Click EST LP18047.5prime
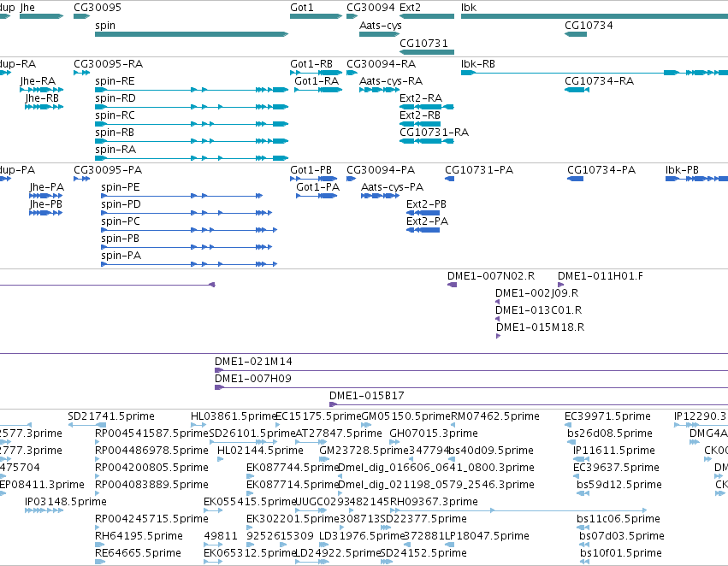 [x=450, y=545]
